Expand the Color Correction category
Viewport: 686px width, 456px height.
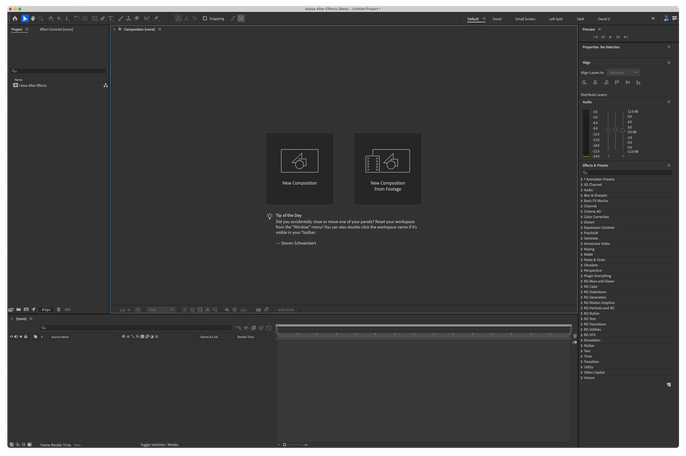pos(582,217)
